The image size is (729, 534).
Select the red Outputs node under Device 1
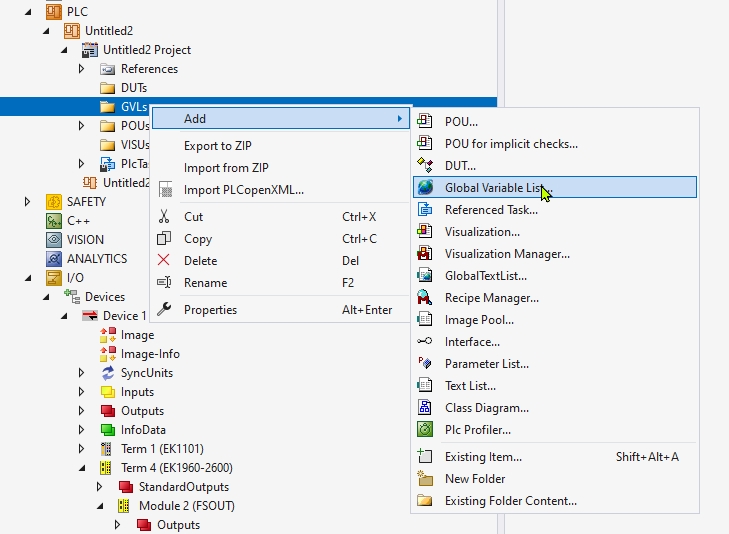(142, 411)
